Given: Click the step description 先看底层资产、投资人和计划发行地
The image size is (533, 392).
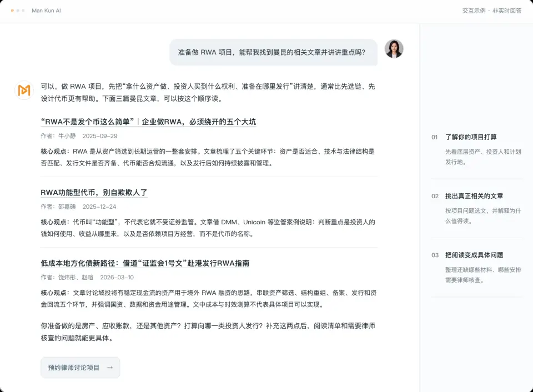Looking at the screenshot, I should (483, 157).
